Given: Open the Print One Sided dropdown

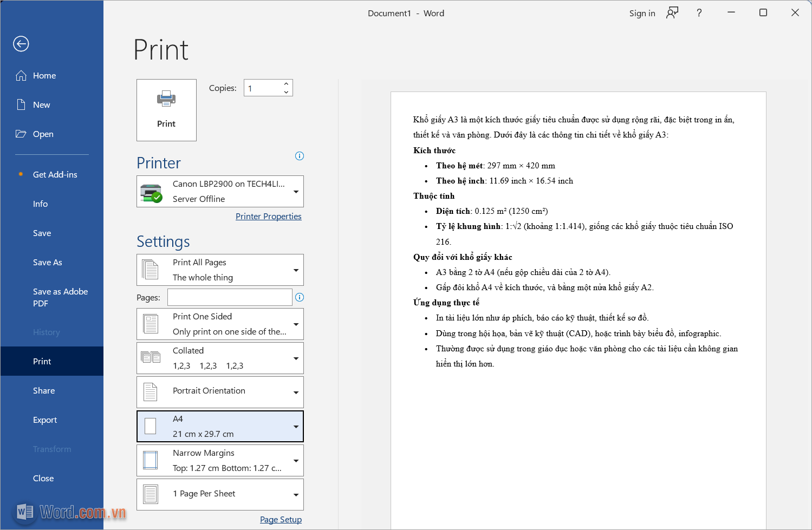Looking at the screenshot, I should click(296, 324).
